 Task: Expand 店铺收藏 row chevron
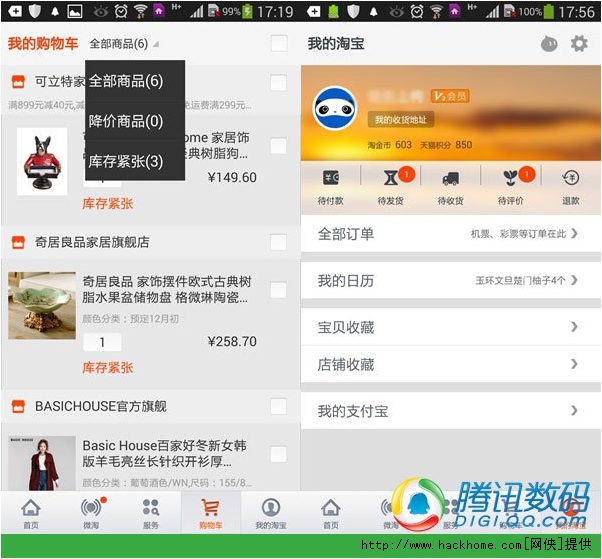(x=574, y=364)
